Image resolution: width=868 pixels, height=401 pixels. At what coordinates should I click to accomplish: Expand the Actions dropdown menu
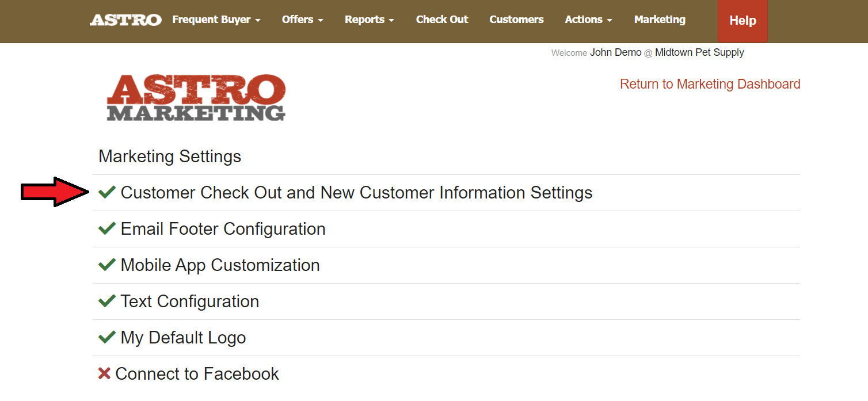(589, 20)
